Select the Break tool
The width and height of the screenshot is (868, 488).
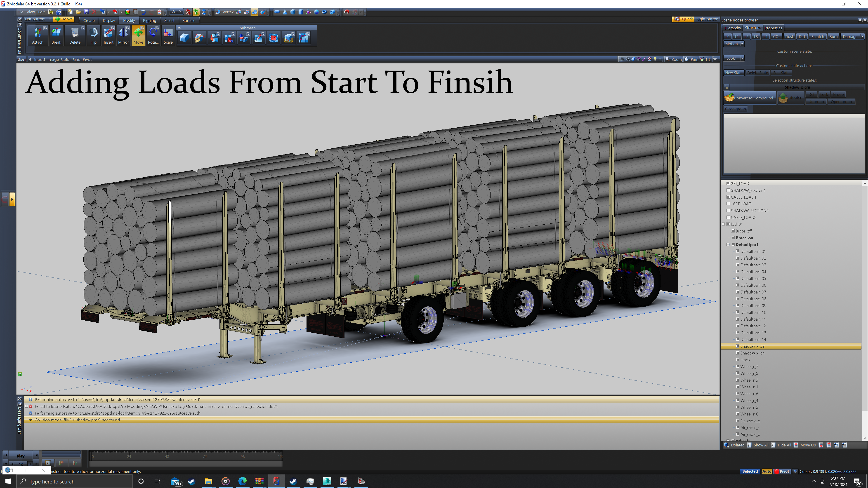56,36
